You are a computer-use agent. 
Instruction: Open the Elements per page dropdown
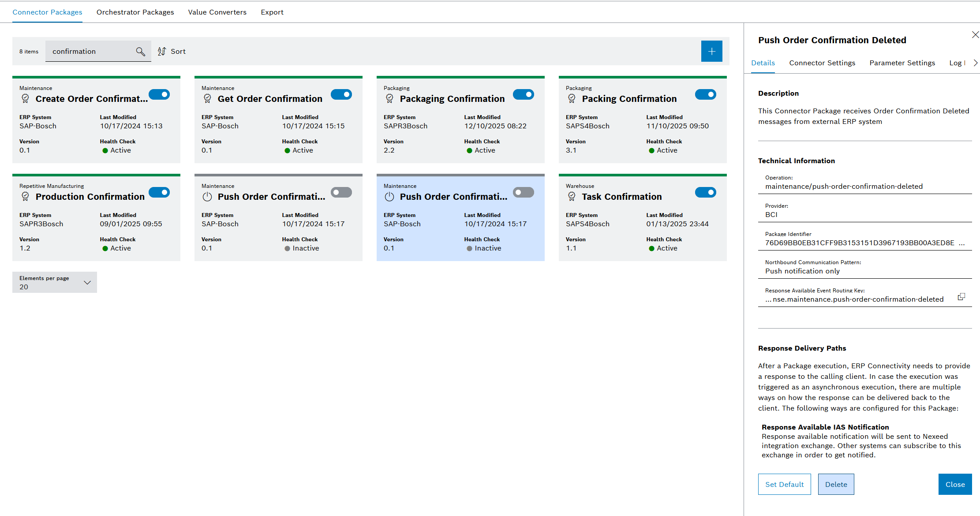point(55,282)
